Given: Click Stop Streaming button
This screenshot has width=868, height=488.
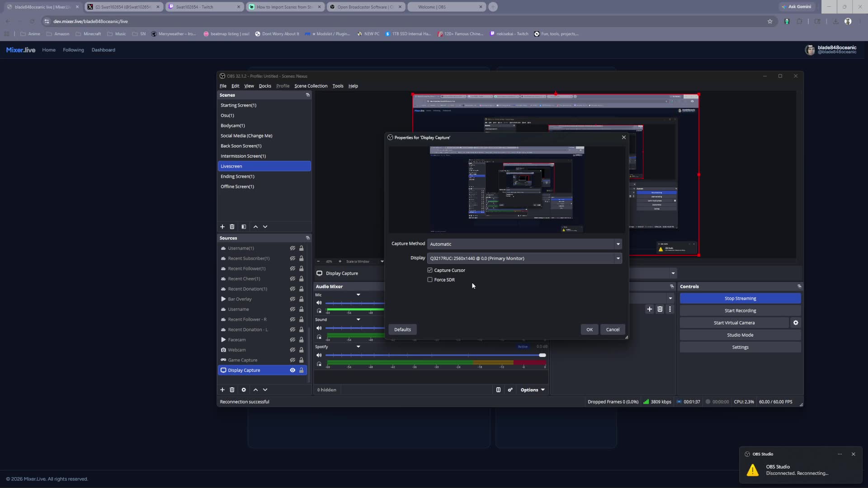Looking at the screenshot, I should coord(740,299).
